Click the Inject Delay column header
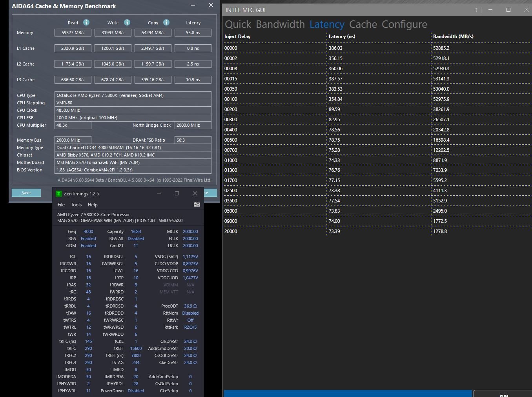Screen dimensions: 532x397 pyautogui.click(x=237, y=36)
